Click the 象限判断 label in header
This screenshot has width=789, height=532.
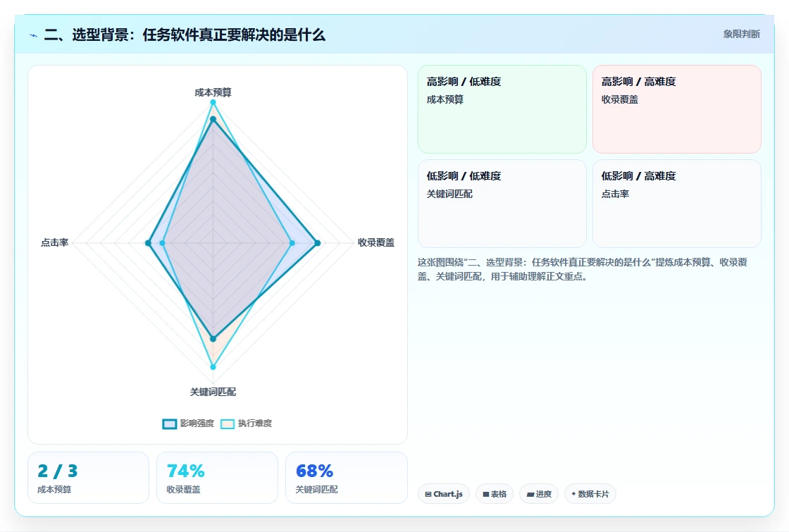pos(741,35)
